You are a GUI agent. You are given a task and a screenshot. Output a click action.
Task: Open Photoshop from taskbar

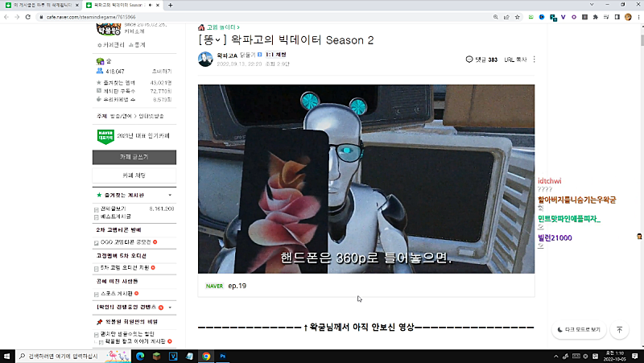(x=223, y=356)
